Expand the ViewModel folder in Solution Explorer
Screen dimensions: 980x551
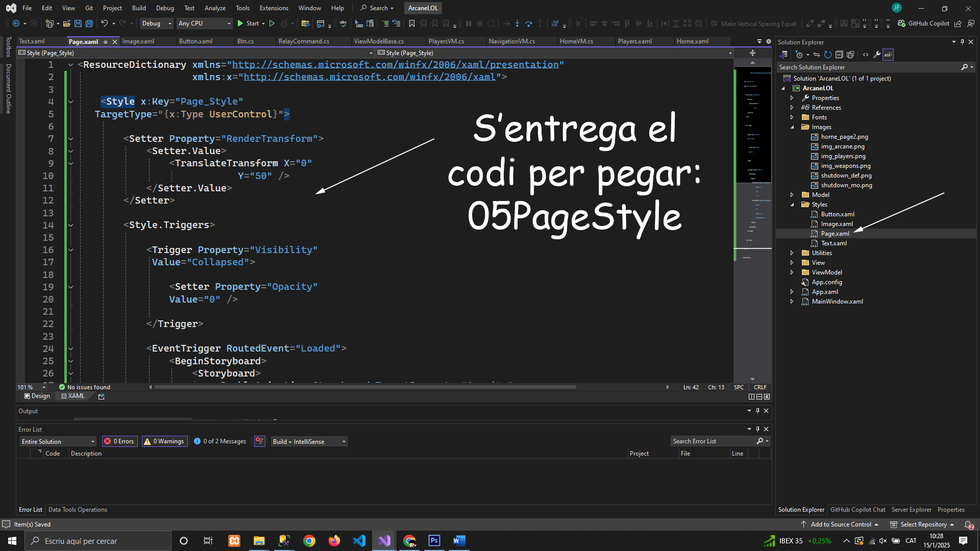coord(792,272)
